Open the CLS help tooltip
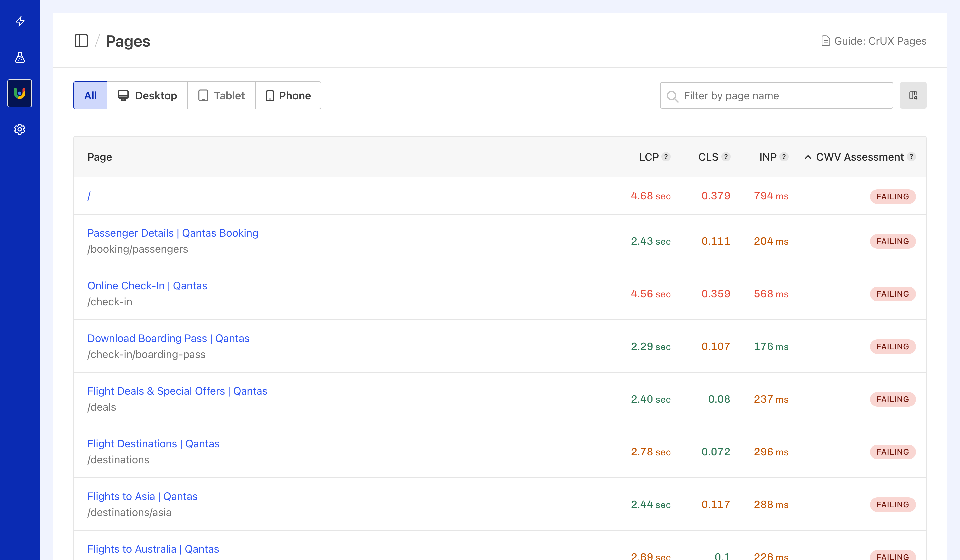960x560 pixels. pos(726,157)
